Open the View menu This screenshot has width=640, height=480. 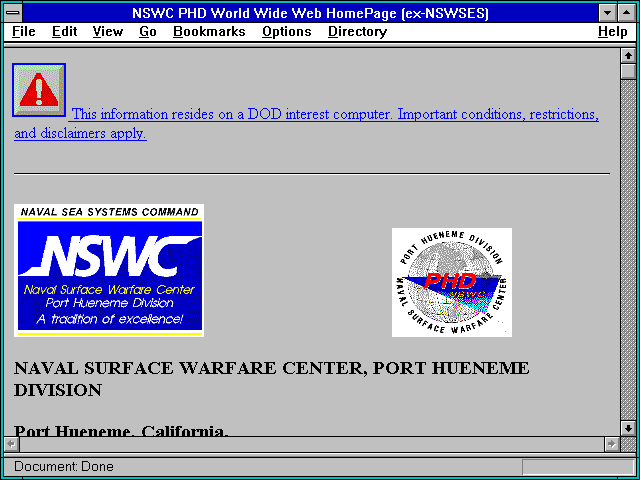click(108, 32)
